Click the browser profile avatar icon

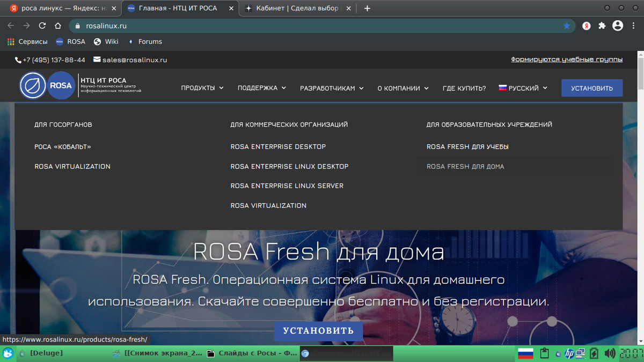(617, 25)
